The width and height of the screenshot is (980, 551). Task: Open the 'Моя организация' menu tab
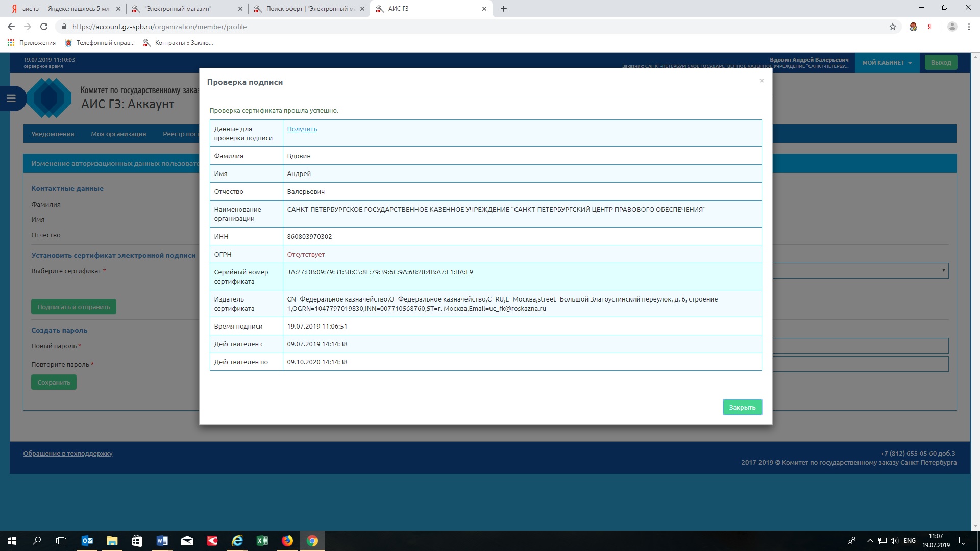[x=118, y=134]
